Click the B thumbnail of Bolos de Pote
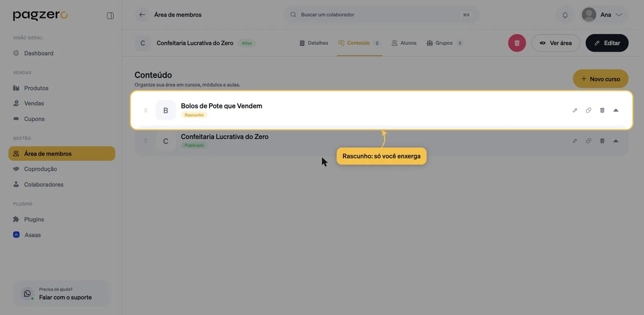This screenshot has height=315, width=644. (166, 110)
